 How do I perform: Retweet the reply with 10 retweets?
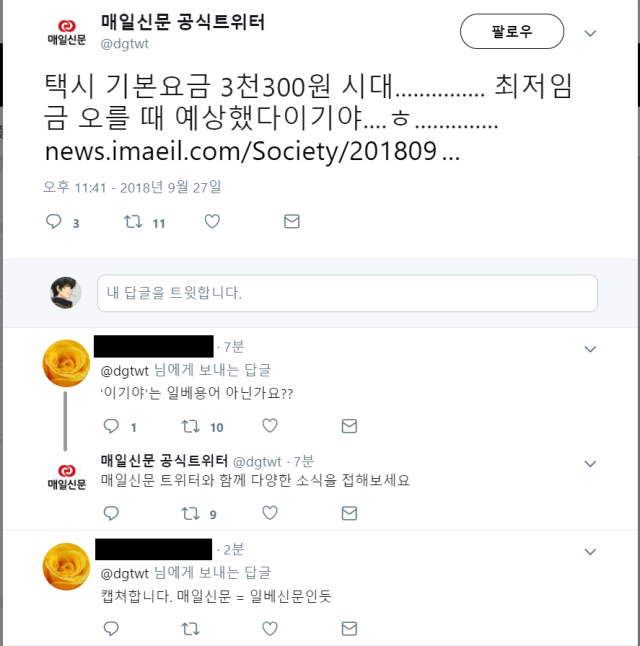(x=190, y=426)
